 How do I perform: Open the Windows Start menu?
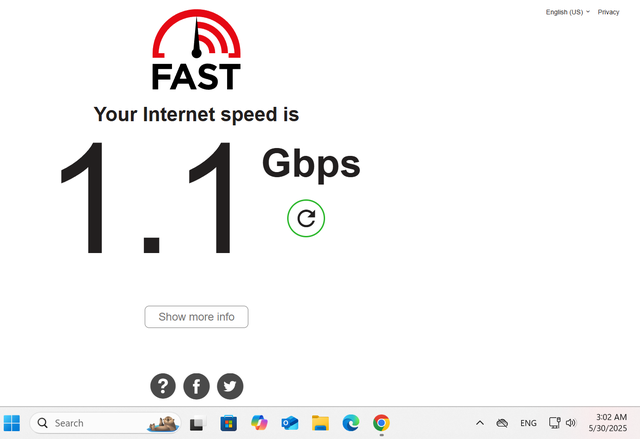(12, 423)
